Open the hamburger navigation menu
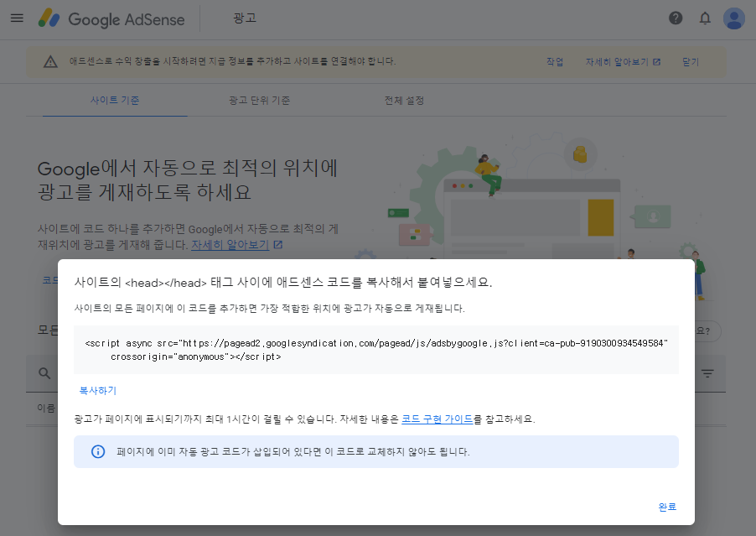756x536 pixels. pos(17,18)
